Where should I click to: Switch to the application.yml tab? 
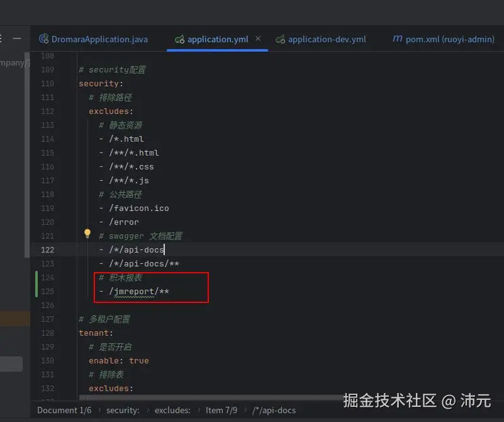218,39
